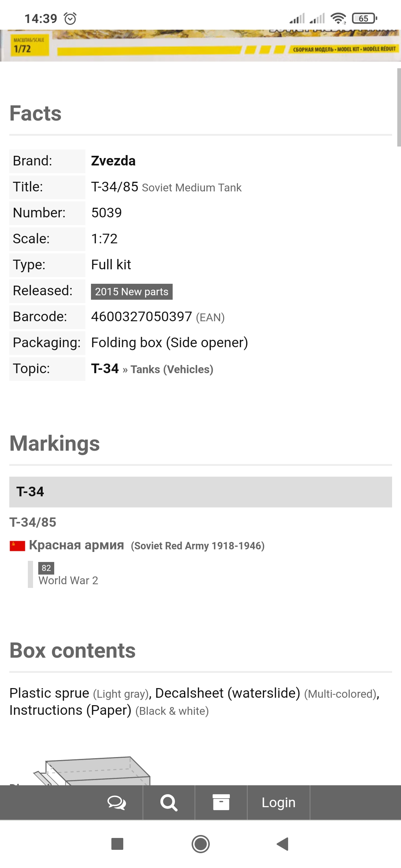Image resolution: width=401 pixels, height=868 pixels.
Task: Tap the Login button in bottom bar
Action: 278,803
